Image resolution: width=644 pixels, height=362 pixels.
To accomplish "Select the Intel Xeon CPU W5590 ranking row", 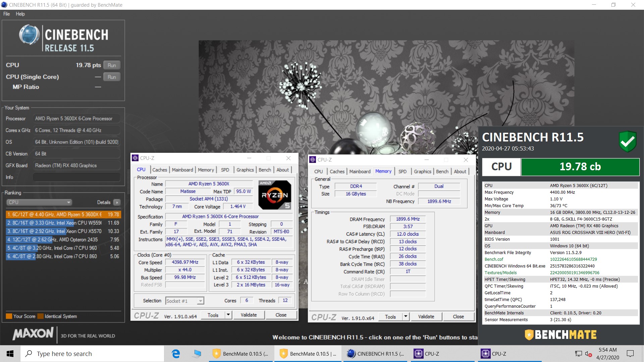I will click(x=63, y=223).
